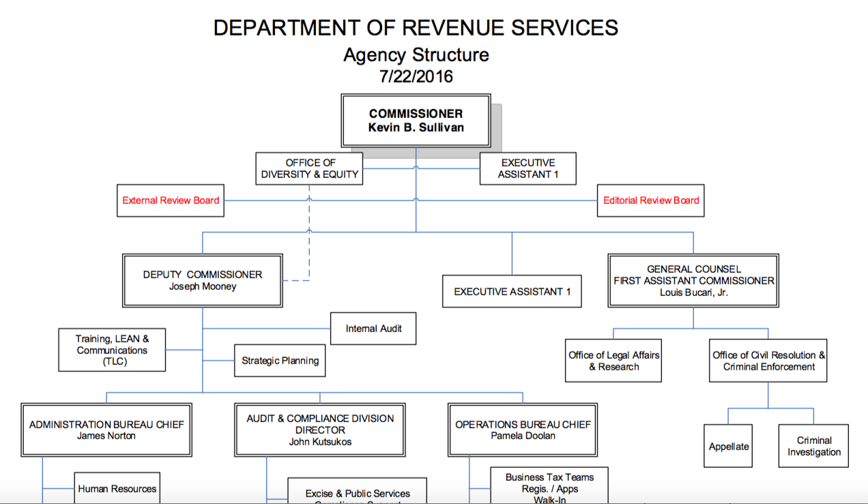Select the Excise & Public Services box
The image size is (868, 504).
(x=358, y=492)
